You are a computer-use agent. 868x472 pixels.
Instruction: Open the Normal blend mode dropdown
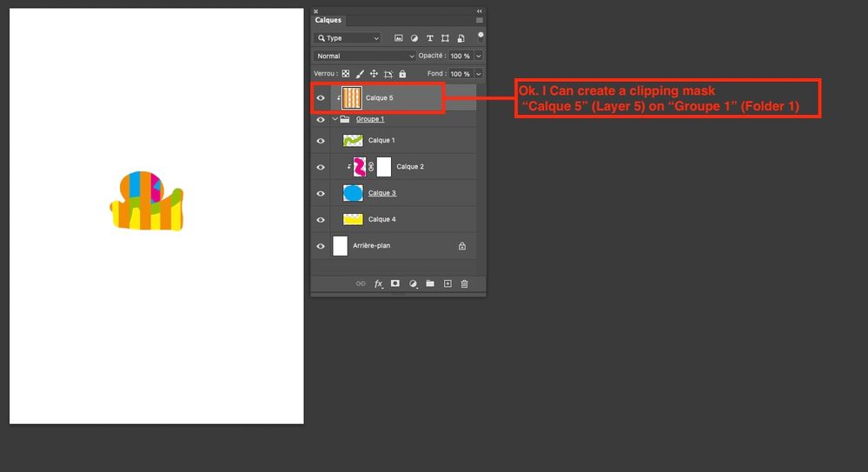(x=364, y=56)
